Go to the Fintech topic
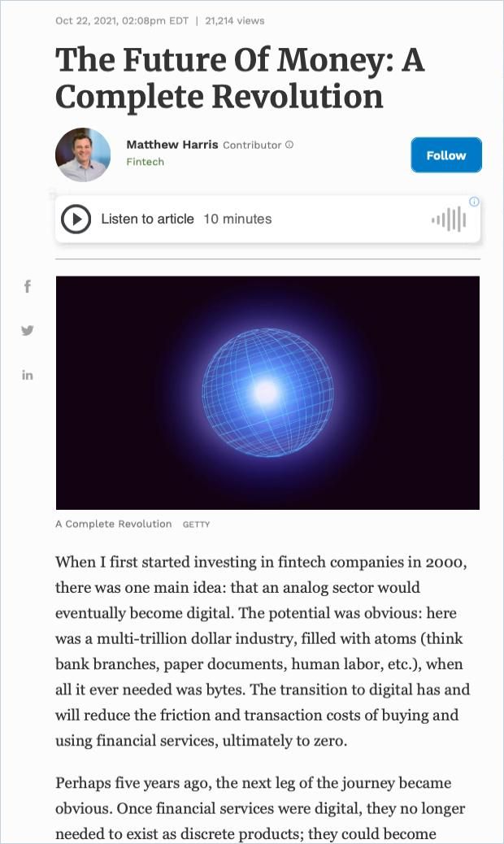The height and width of the screenshot is (844, 504). click(x=145, y=162)
